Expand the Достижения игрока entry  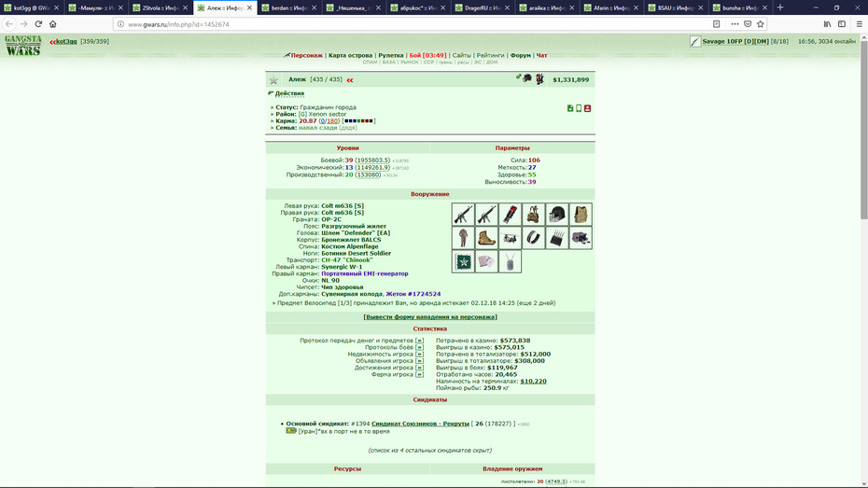click(x=419, y=368)
